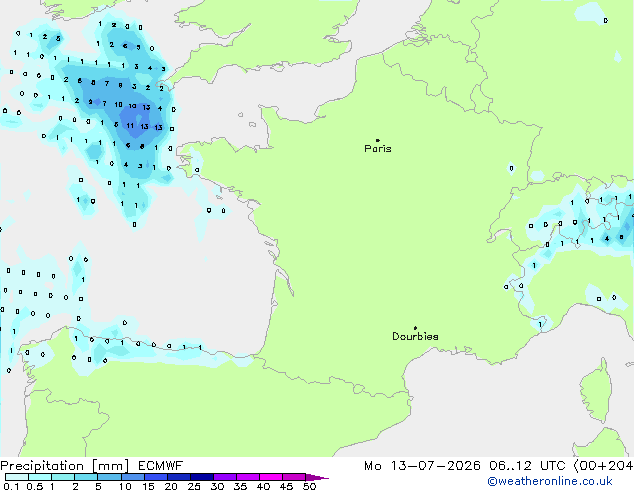Click the legend label "35"

point(240,486)
